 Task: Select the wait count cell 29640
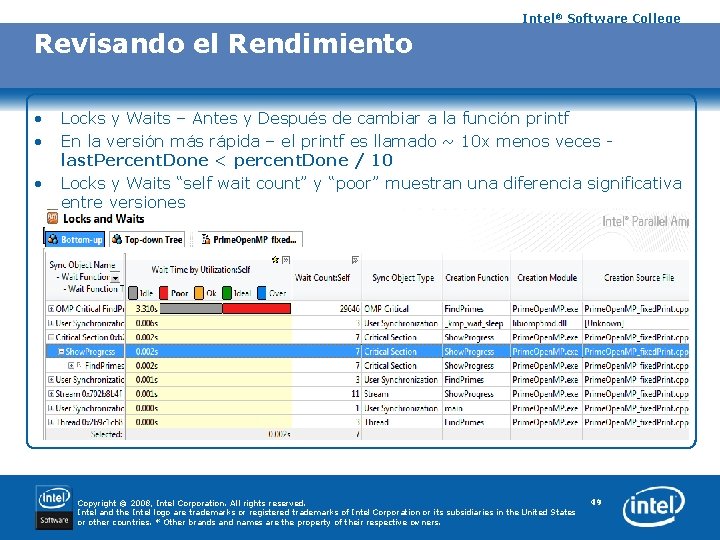click(x=349, y=309)
